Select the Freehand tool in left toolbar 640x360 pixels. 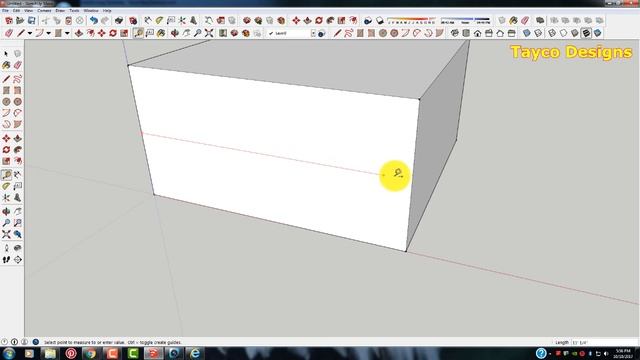[17, 79]
